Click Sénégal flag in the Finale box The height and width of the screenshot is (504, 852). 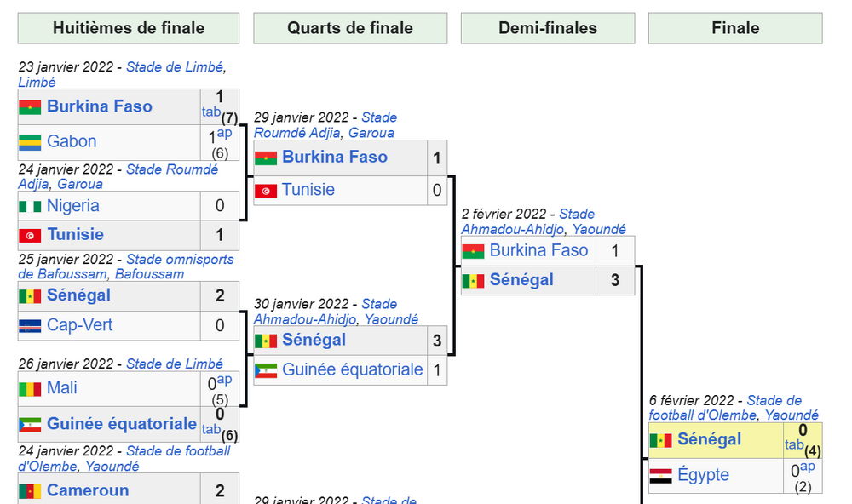point(661,440)
